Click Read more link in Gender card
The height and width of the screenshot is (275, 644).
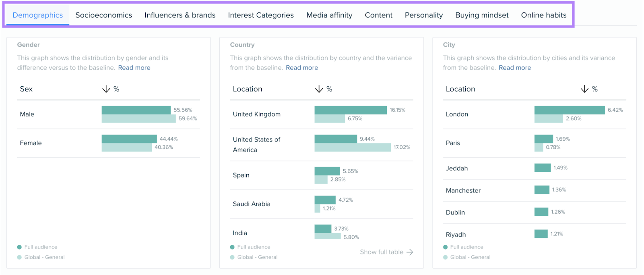[x=134, y=68]
